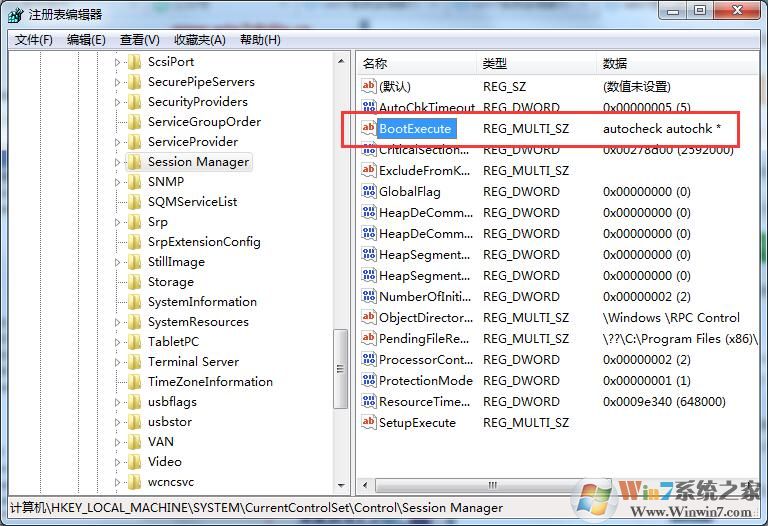Click the Video folder icon
768x526 pixels.
[x=134, y=462]
